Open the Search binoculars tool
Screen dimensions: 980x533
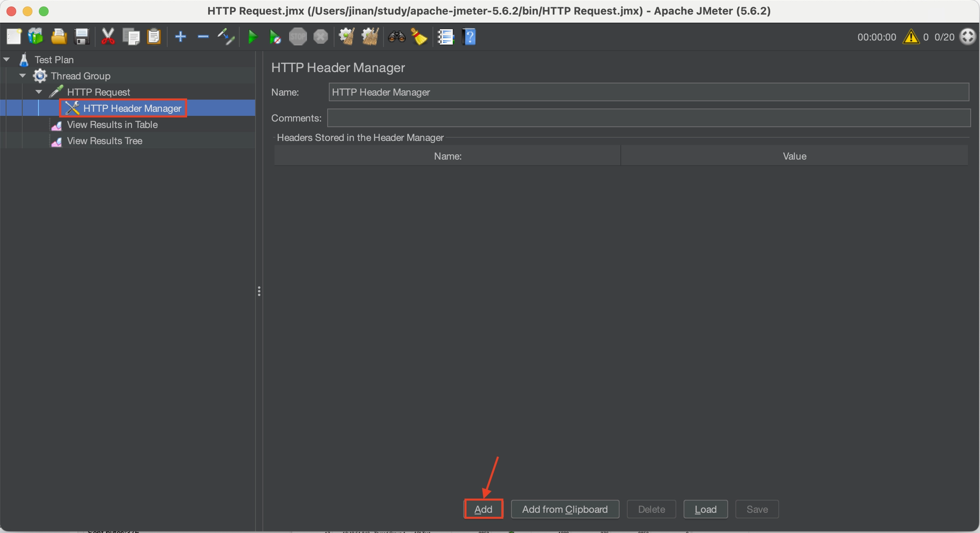point(396,37)
